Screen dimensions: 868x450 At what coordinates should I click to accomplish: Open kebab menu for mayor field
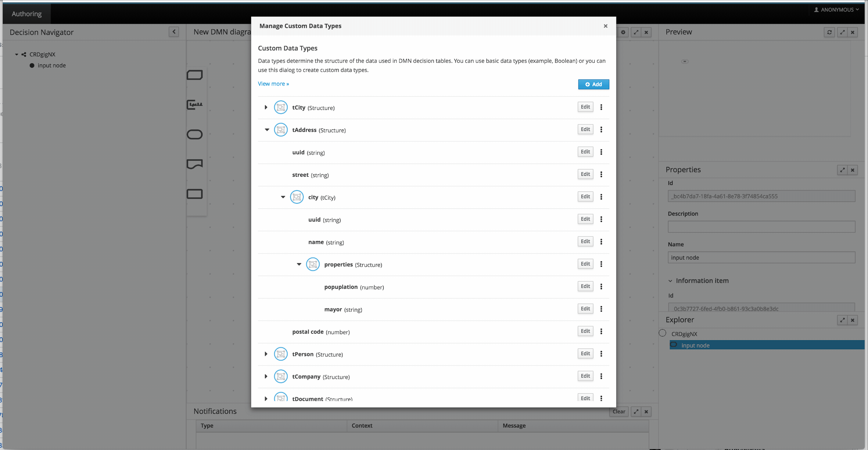[x=601, y=309]
